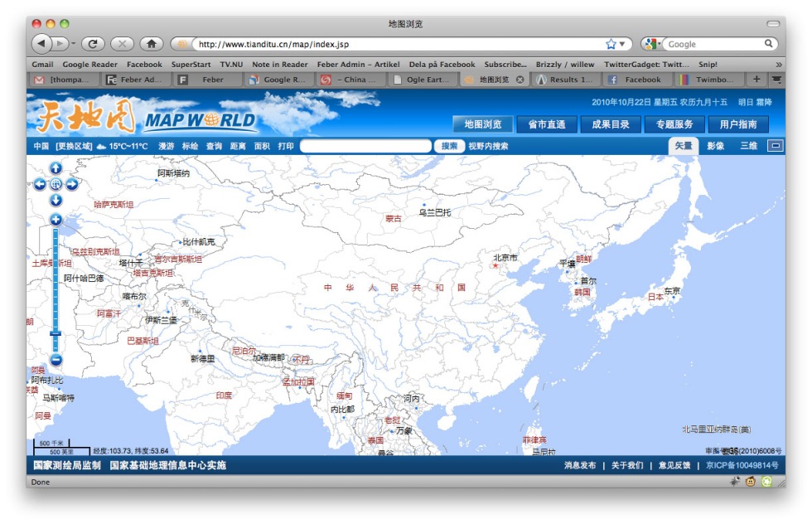
Task: Click the browser home button
Action: (151, 44)
